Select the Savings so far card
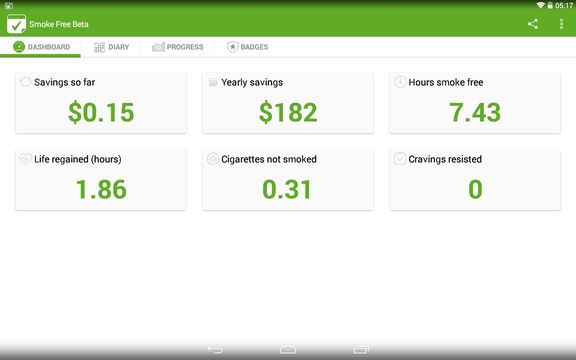 click(x=101, y=103)
